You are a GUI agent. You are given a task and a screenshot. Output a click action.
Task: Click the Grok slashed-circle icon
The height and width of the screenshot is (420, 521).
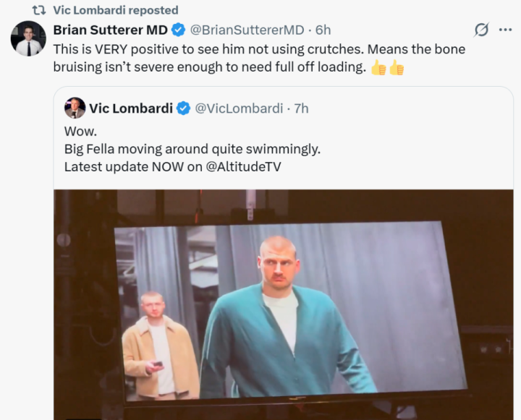click(481, 30)
